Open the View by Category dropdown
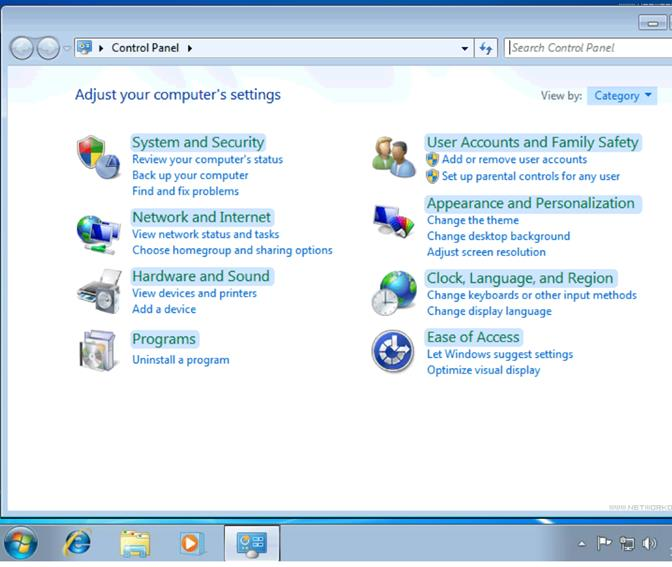The height and width of the screenshot is (567, 672). click(x=622, y=96)
